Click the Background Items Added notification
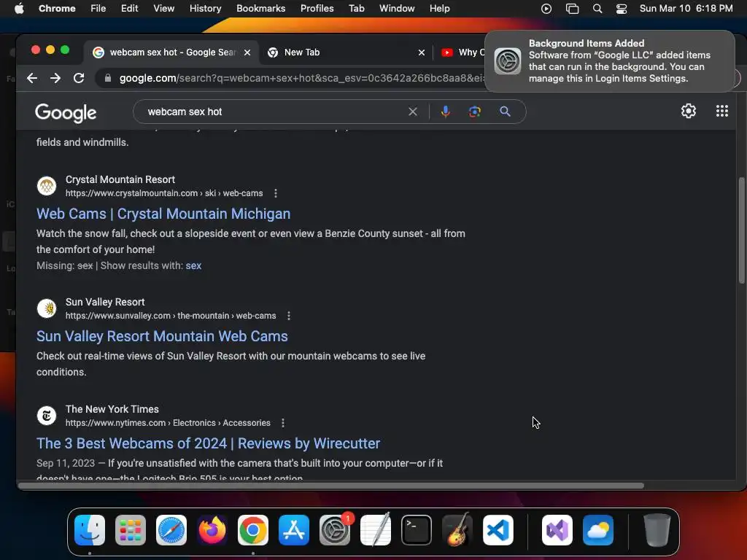 coord(610,61)
